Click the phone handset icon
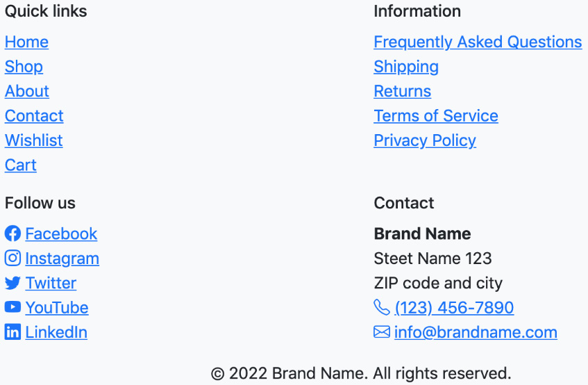 point(382,307)
